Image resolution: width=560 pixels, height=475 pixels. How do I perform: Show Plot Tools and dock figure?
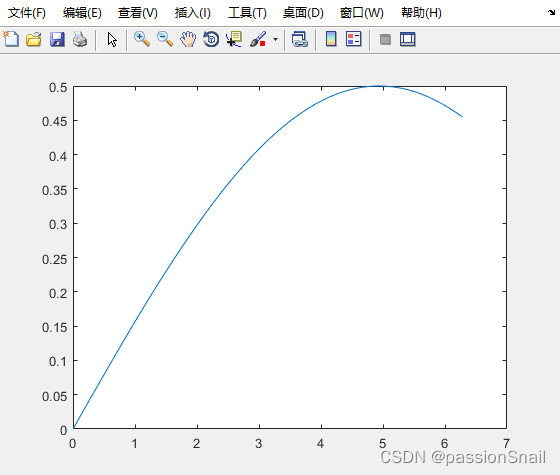point(408,39)
